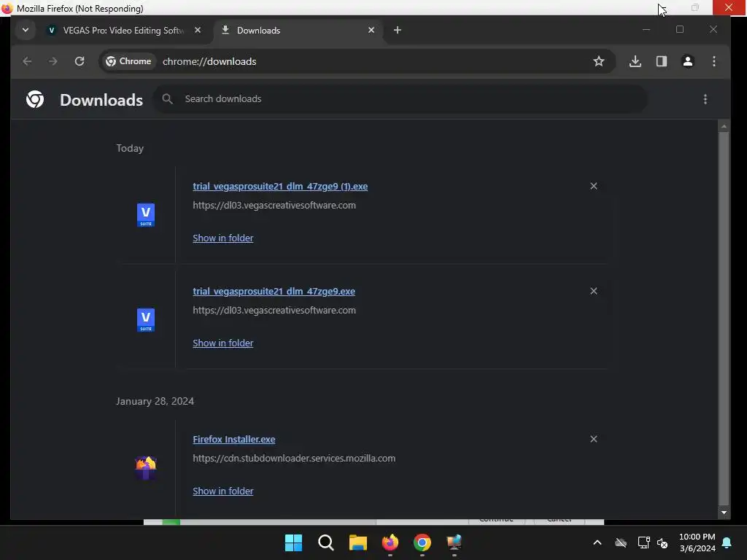Close the VEGAS Pro tab
The height and width of the screenshot is (560, 747).
pos(198,30)
